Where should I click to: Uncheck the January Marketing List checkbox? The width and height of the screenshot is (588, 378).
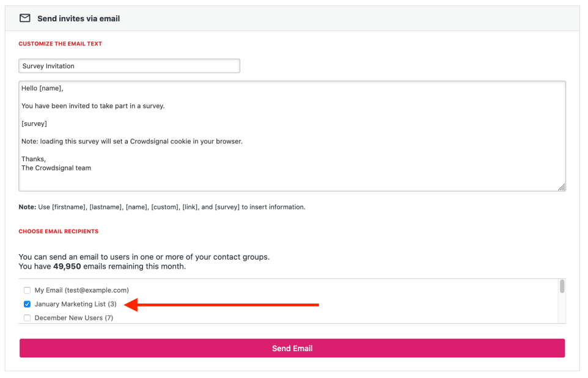[27, 304]
